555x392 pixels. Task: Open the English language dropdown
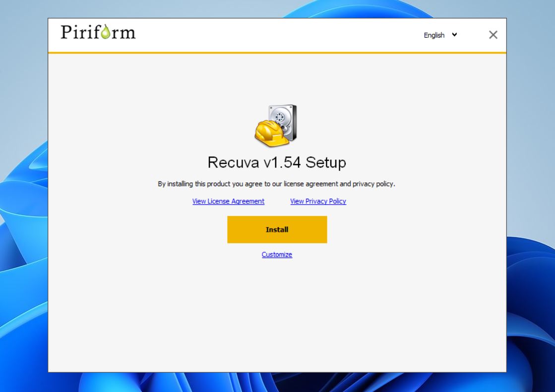[439, 35]
